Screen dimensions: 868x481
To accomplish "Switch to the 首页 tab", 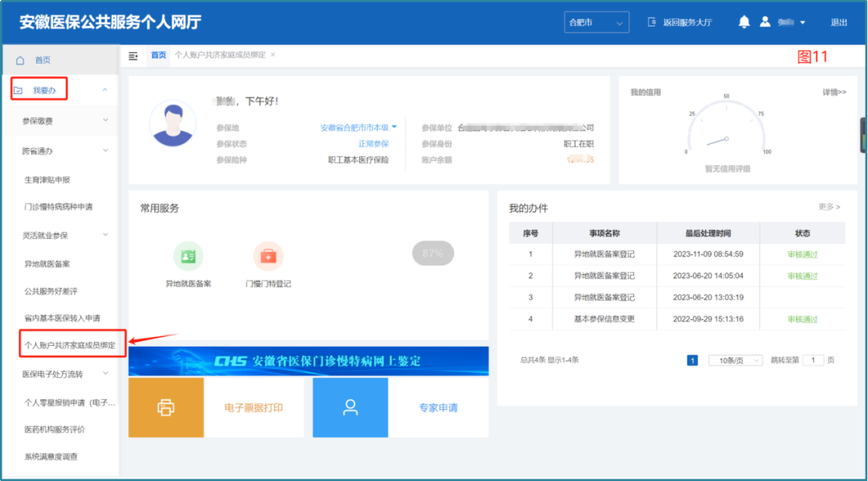I will pyautogui.click(x=158, y=55).
